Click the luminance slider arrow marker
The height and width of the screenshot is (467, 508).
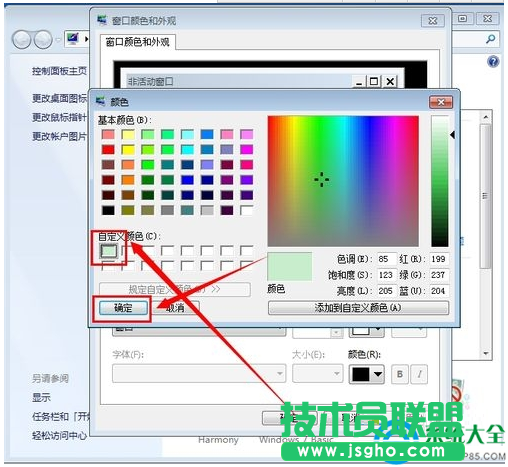(452, 135)
